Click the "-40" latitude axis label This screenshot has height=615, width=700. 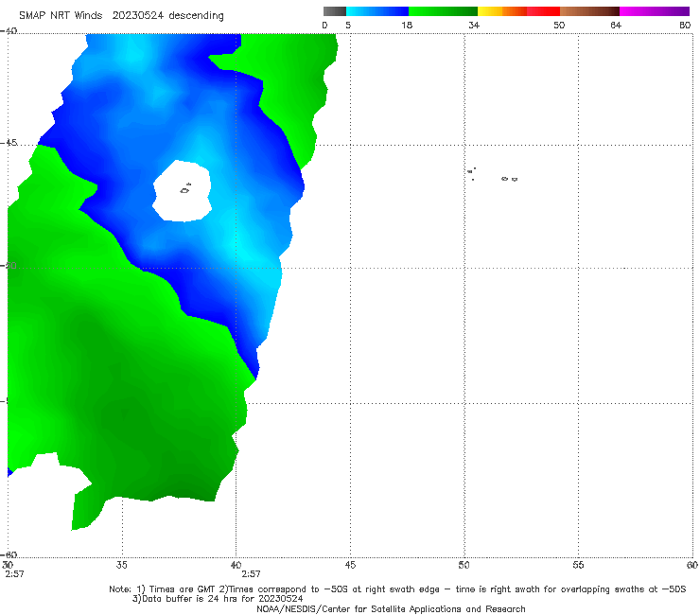9,31
